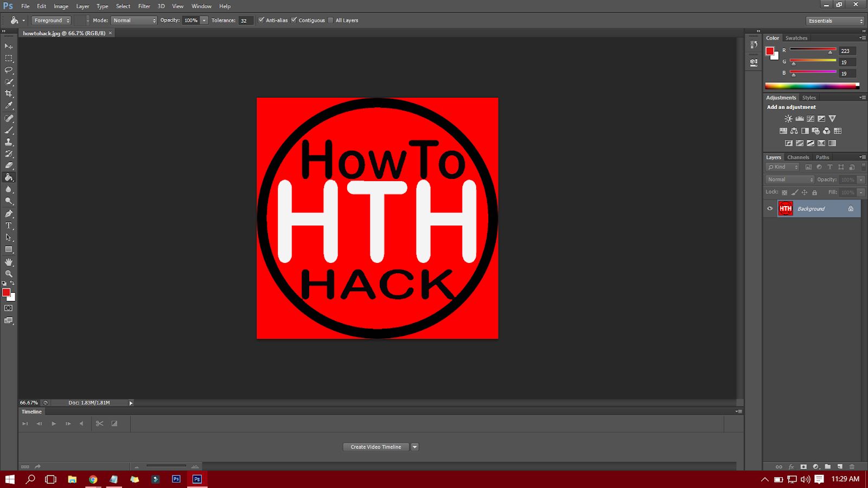This screenshot has height=488, width=868.
Task: Select the Clone Stamp tool
Action: (9, 142)
